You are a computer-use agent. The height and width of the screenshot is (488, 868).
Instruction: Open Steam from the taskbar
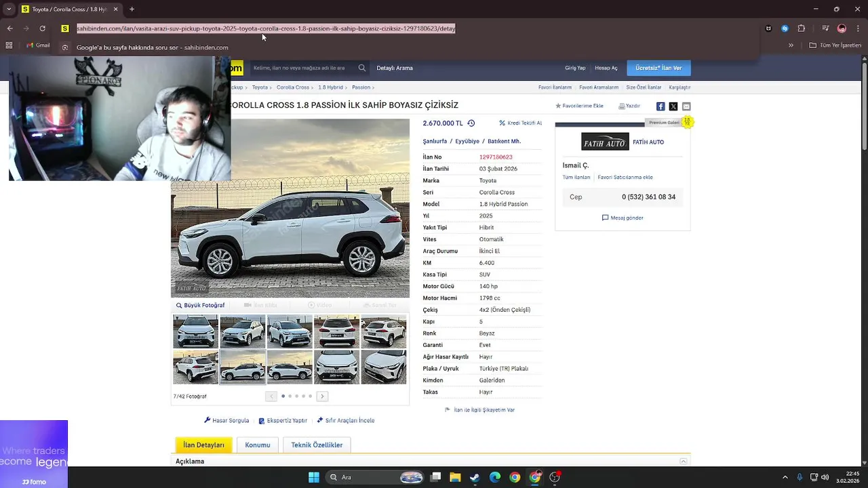point(475,477)
